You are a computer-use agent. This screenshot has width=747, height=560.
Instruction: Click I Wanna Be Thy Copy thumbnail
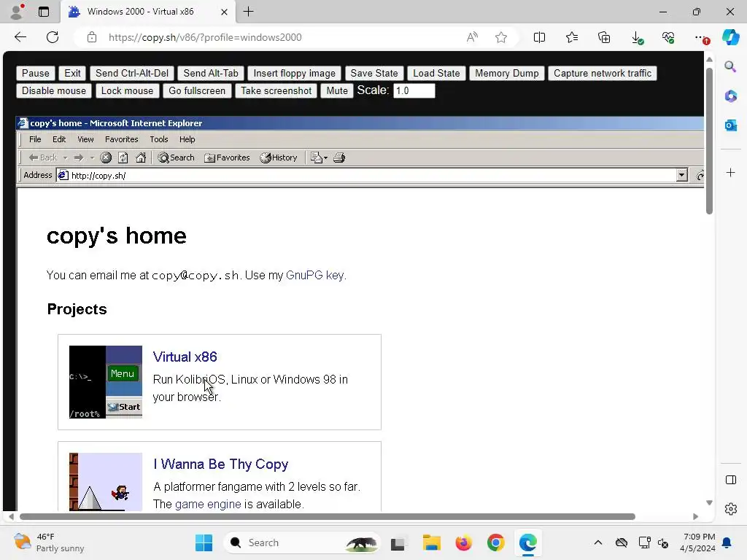pos(106,481)
